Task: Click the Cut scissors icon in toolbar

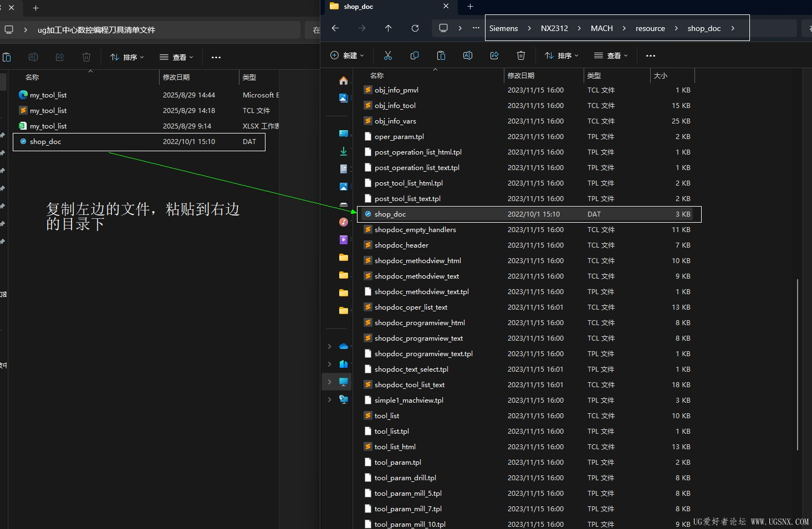Action: coord(387,55)
